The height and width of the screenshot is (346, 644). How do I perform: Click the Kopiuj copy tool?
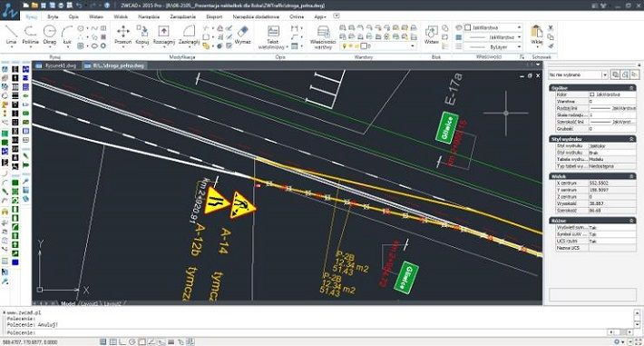point(142,35)
